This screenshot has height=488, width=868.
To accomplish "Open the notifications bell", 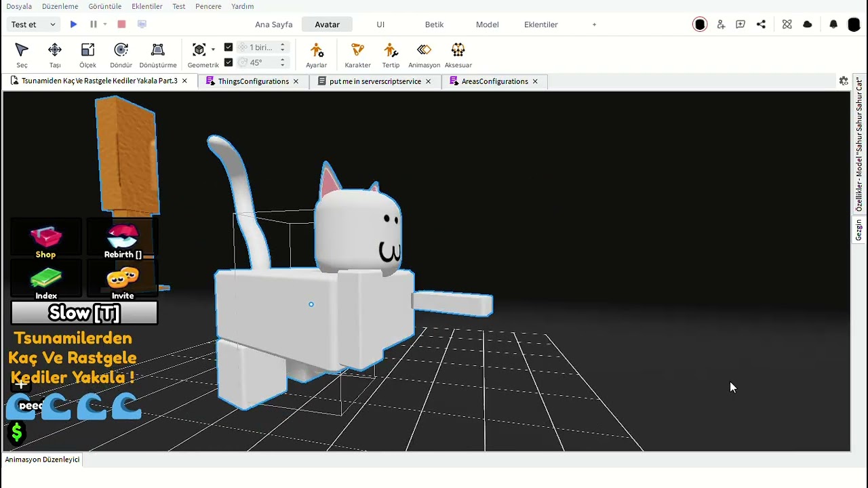I will [x=833, y=24].
